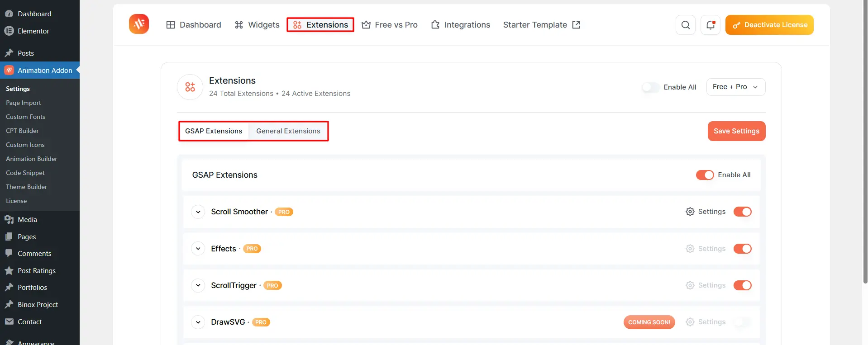Click the Post Ratings star icon
Image resolution: width=868 pixels, height=345 pixels.
(9, 271)
